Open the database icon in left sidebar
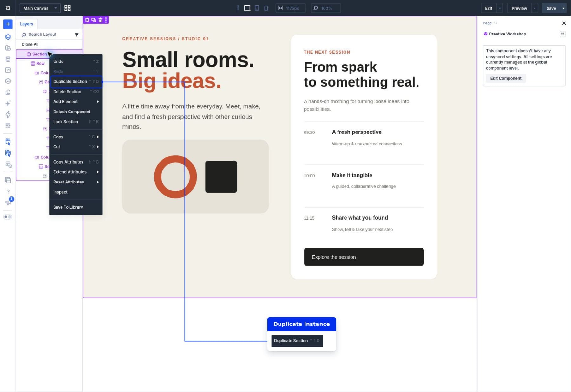571x392 pixels. [8, 59]
